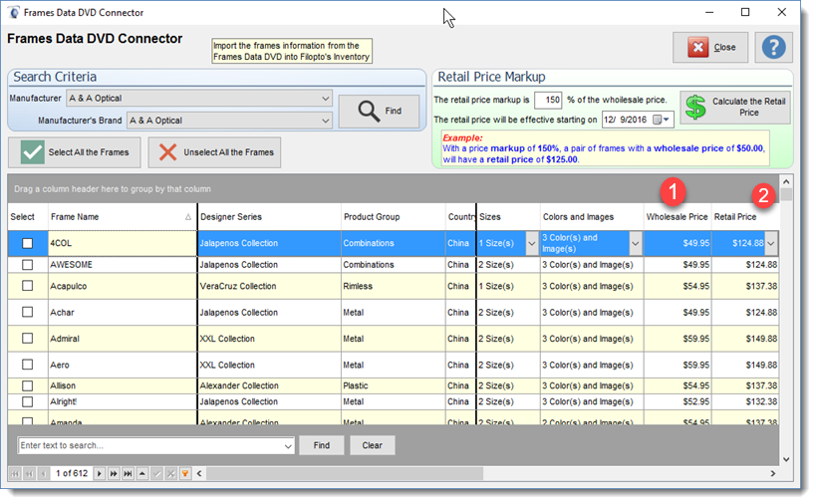
Task: Check the Select box for Achar
Action: (x=28, y=312)
